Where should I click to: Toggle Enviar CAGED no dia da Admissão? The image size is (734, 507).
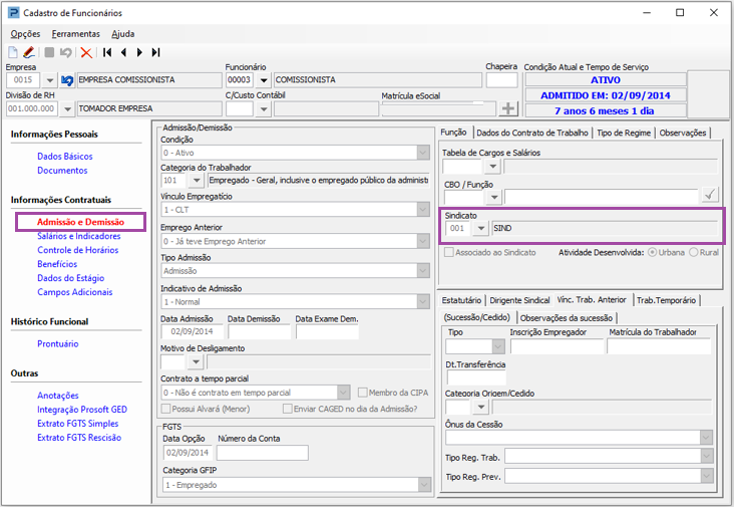click(x=287, y=409)
